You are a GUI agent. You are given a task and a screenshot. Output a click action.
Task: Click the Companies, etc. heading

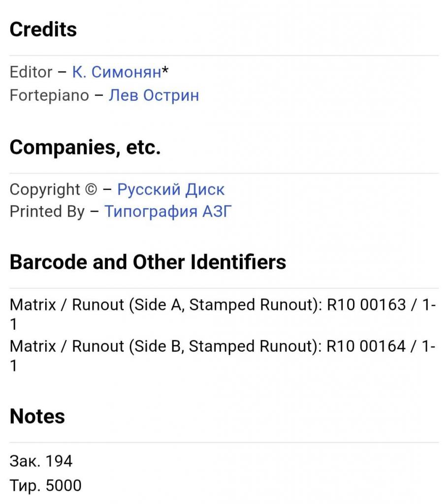tap(85, 147)
